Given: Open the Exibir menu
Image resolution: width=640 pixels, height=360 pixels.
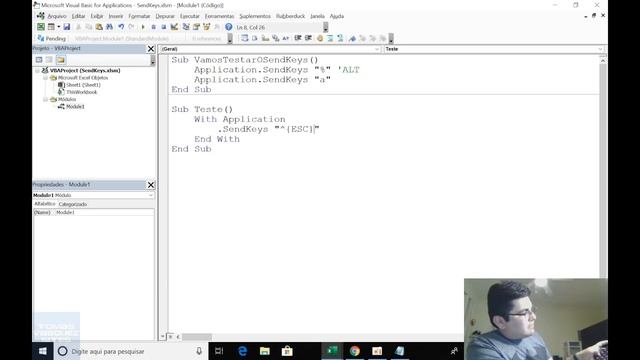Looking at the screenshot, I should tap(97, 16).
